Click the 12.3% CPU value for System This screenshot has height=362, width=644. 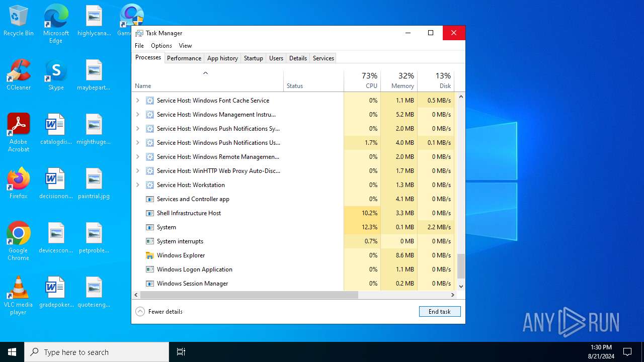pos(369,227)
